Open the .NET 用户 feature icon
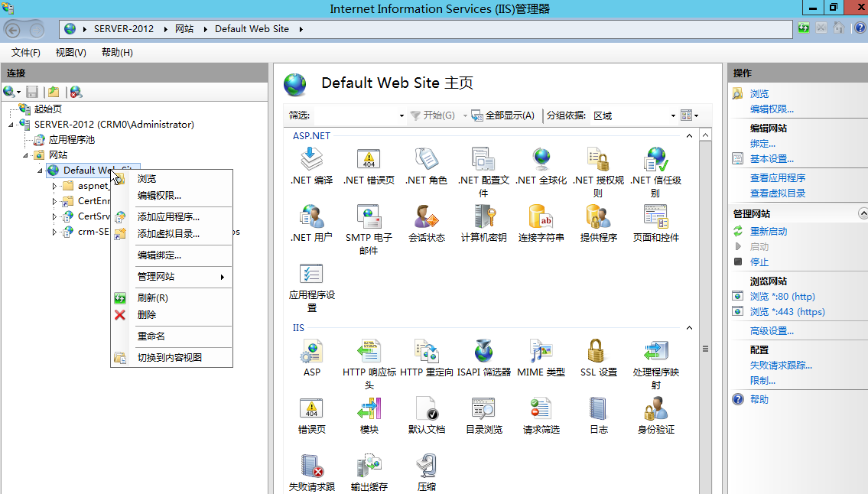 pyautogui.click(x=312, y=216)
